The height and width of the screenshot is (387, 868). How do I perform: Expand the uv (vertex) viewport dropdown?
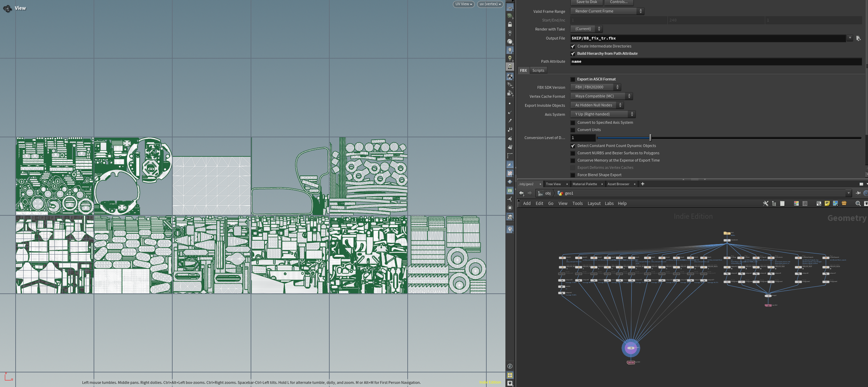pyautogui.click(x=490, y=4)
